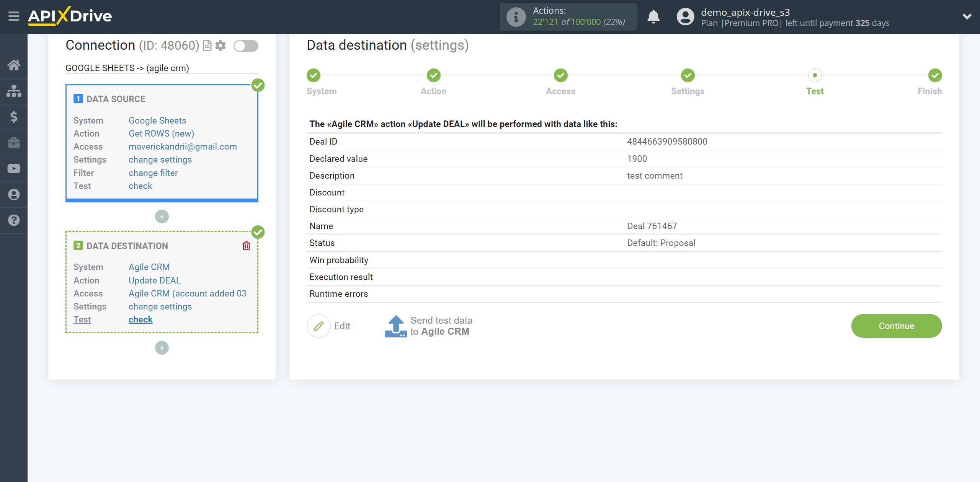Viewport: 980px width, 482px height.
Task: Open the connections sitemap icon
Action: click(14, 91)
